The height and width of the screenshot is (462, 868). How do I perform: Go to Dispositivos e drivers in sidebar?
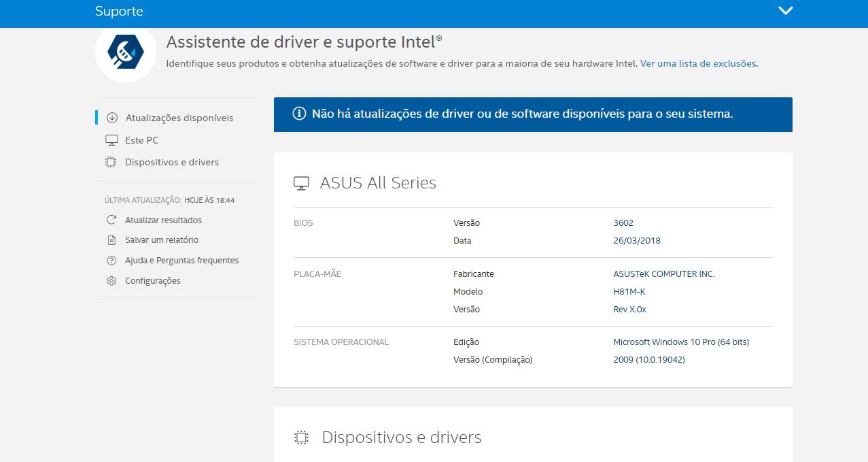coord(172,162)
